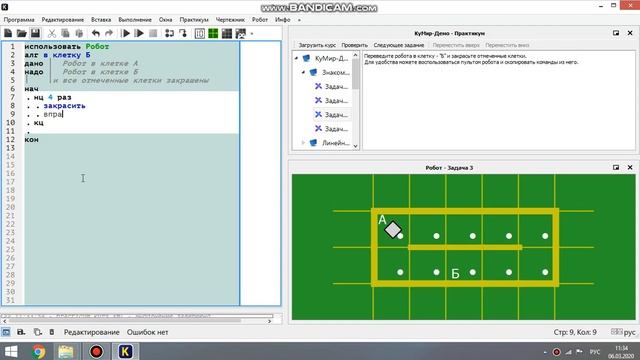Image resolution: width=640 pixels, height=360 pixels.
Task: Open the Вставка menu
Action: (x=101, y=20)
